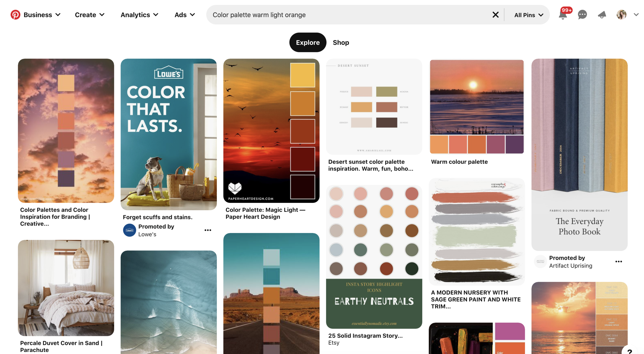Screen dimensions: 644x354
Task: Open the All Pins filter dropdown
Action: pyautogui.click(x=529, y=15)
